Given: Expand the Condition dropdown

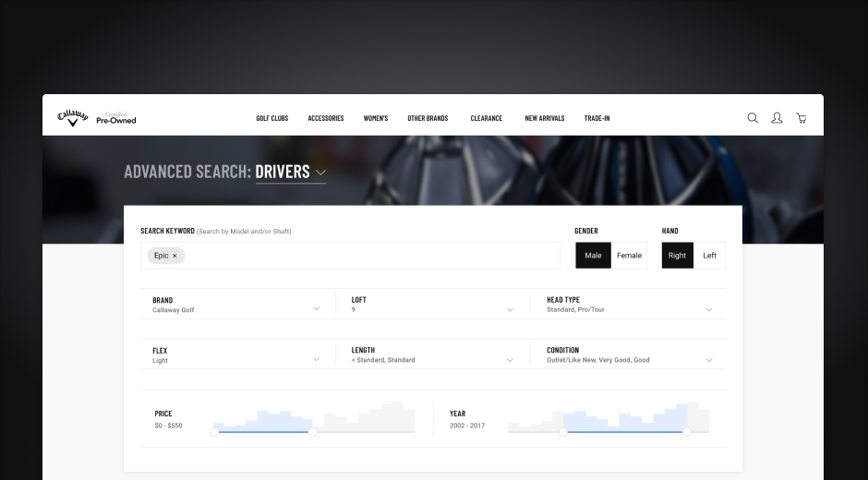Looking at the screenshot, I should point(709,359).
